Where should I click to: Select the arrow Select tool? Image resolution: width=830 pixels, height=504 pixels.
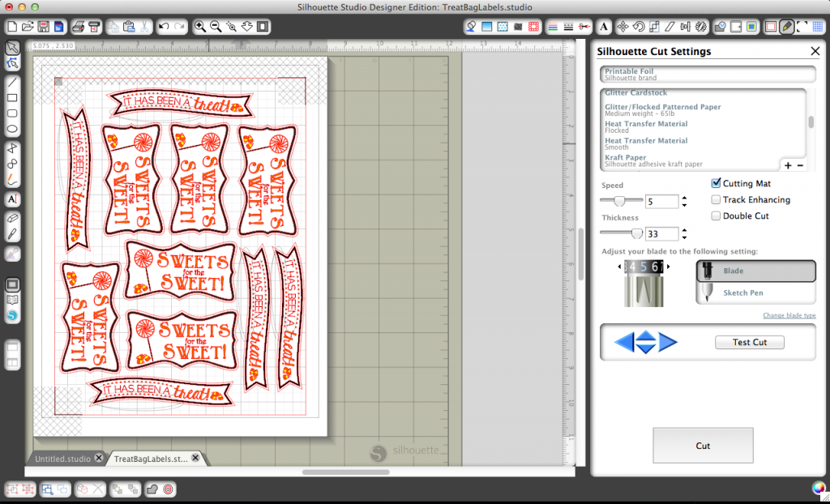(12, 48)
